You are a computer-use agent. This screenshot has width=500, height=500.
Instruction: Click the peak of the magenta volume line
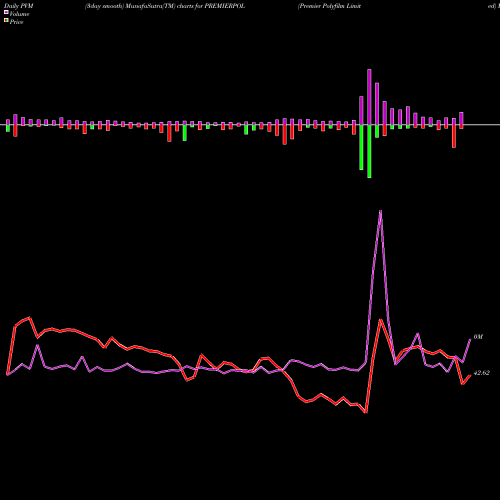(381, 211)
